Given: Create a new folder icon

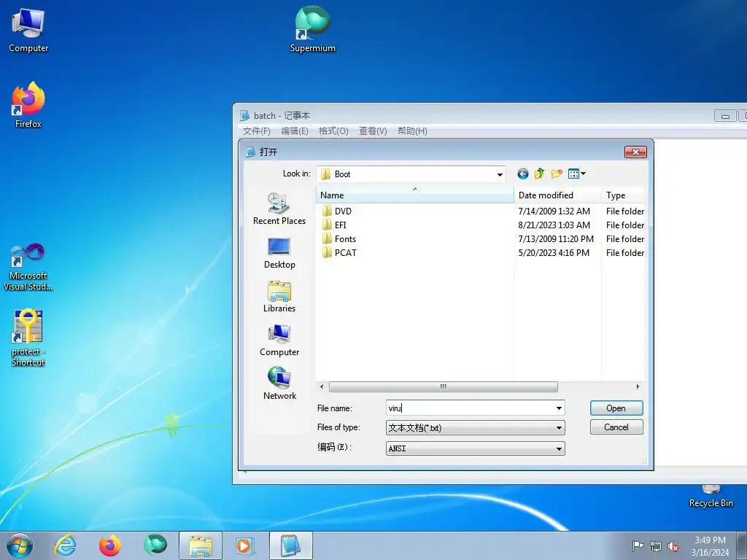Looking at the screenshot, I should [x=557, y=174].
